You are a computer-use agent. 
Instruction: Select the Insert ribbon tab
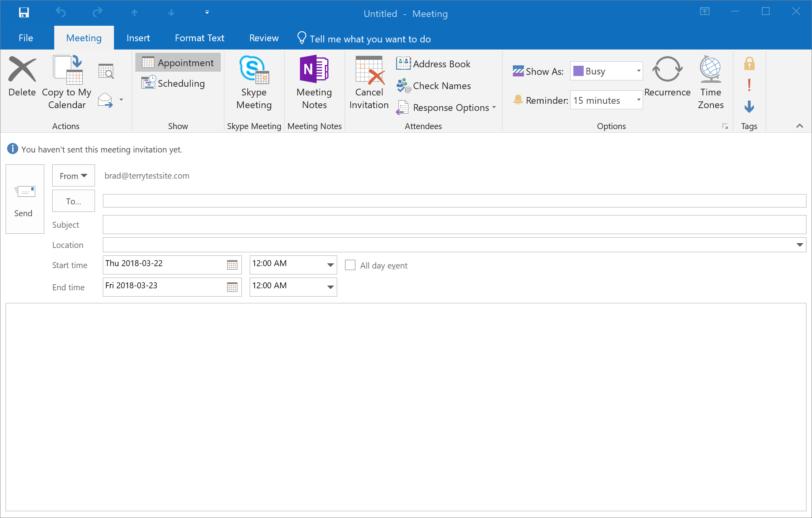pos(138,38)
